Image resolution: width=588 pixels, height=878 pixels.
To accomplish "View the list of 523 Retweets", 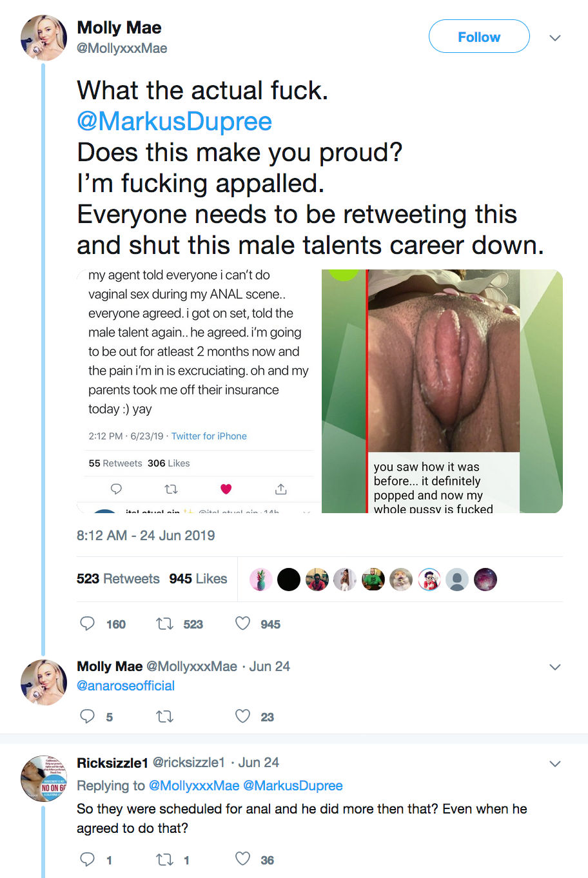I will pos(118,579).
